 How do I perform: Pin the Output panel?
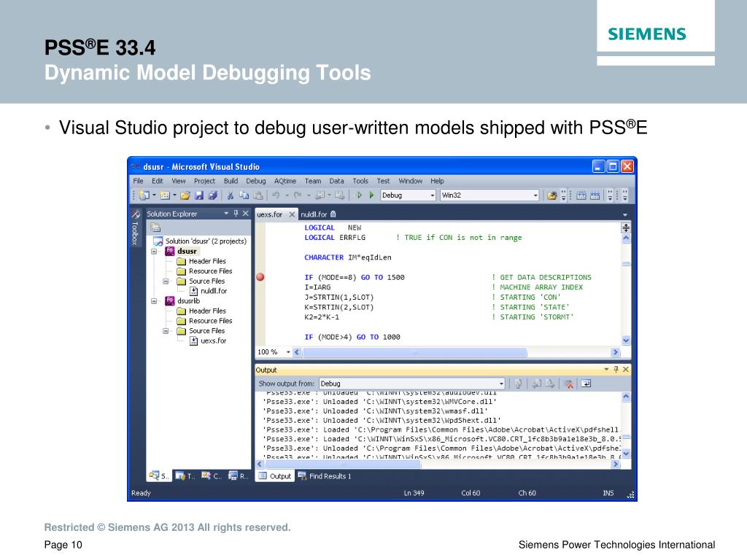pyautogui.click(x=616, y=370)
